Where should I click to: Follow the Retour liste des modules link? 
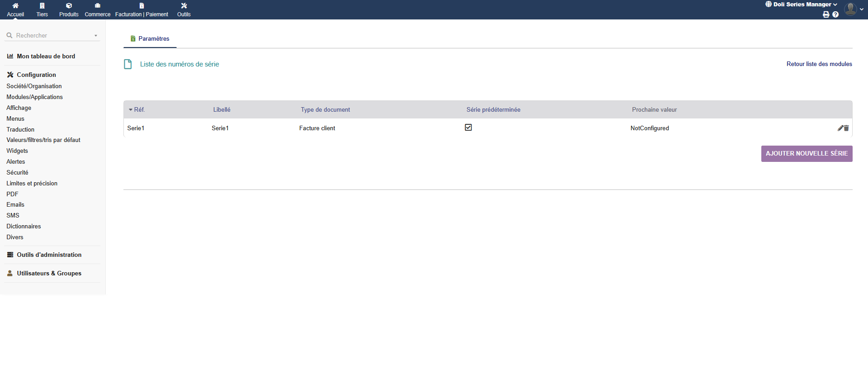click(x=819, y=64)
